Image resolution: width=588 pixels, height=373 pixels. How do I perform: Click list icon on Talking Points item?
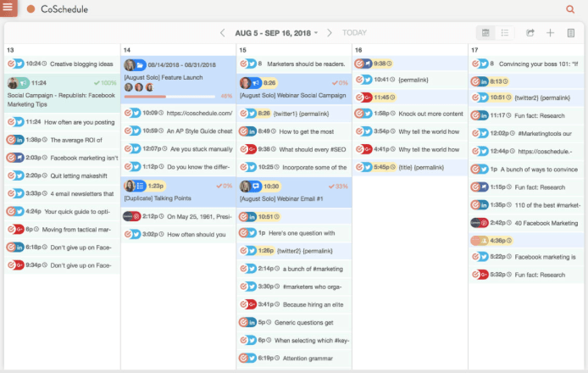[x=140, y=186]
